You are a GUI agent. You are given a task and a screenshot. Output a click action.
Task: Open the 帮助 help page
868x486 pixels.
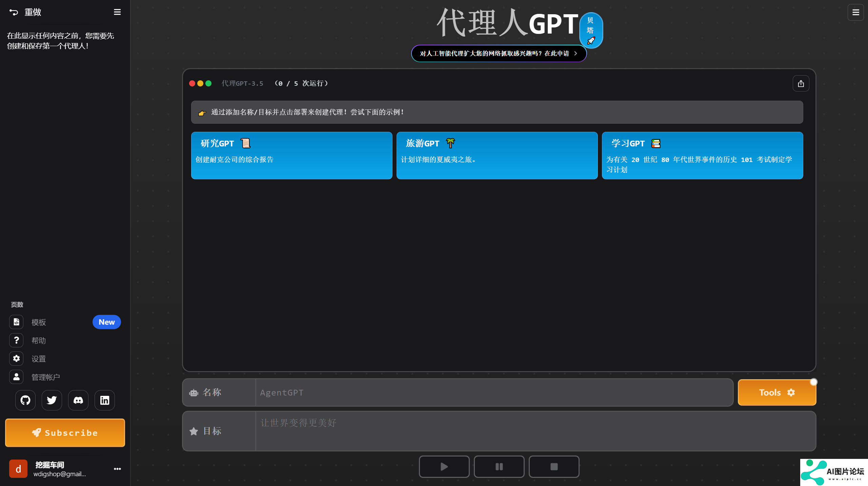pyautogui.click(x=39, y=341)
